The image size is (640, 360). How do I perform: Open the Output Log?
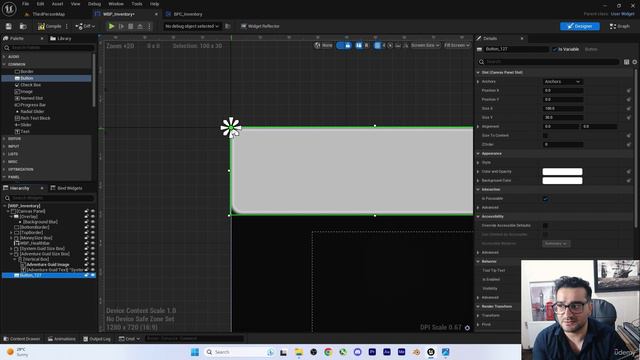click(97, 339)
